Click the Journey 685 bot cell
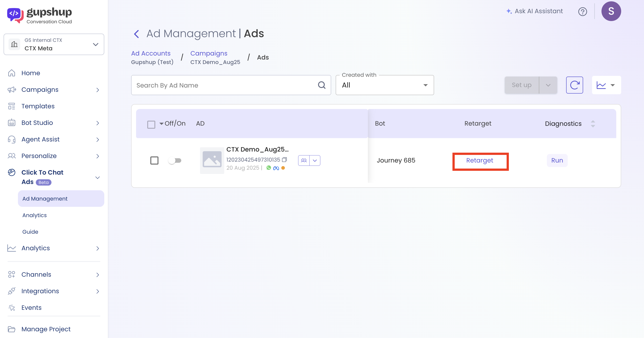The image size is (644, 338). tap(396, 160)
